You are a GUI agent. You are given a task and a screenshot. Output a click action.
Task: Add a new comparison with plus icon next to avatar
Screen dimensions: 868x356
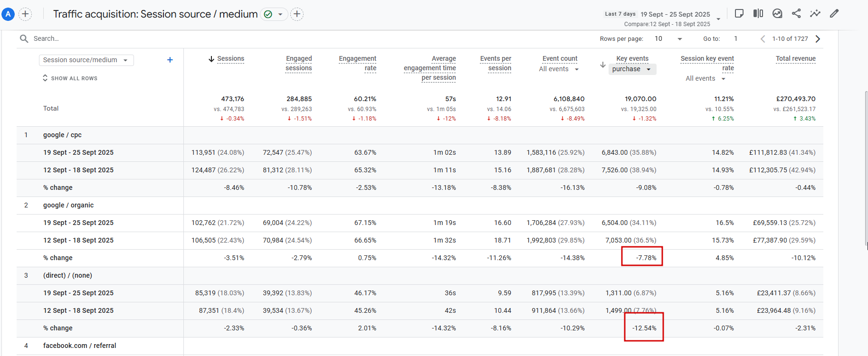tap(25, 14)
